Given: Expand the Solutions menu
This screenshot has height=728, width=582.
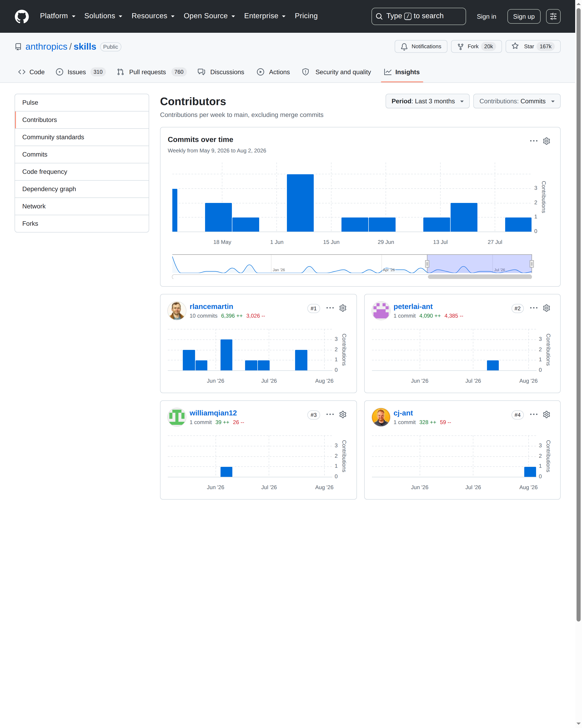Looking at the screenshot, I should tap(103, 16).
